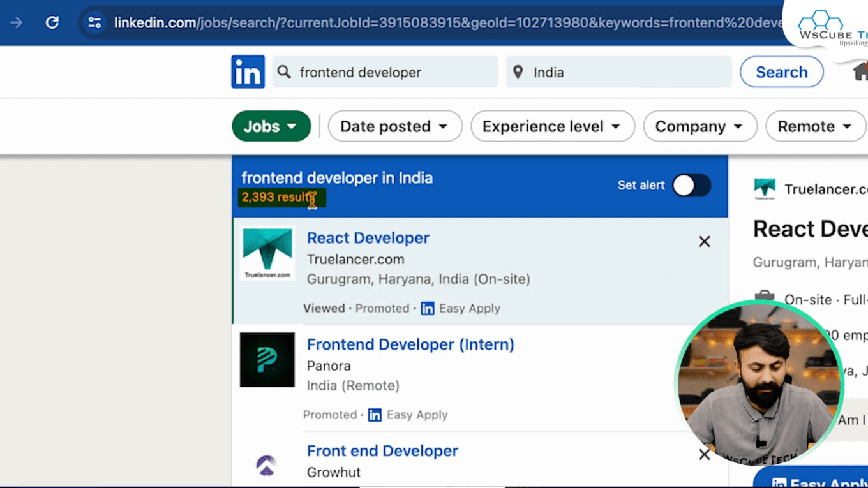Click the LinkedIn logo
The width and height of the screenshot is (868, 488).
(248, 72)
